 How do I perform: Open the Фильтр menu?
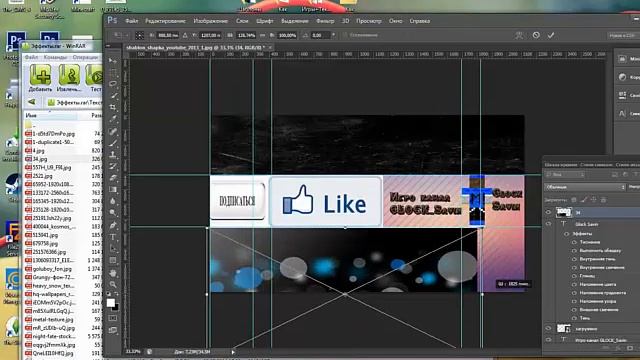pos(325,21)
